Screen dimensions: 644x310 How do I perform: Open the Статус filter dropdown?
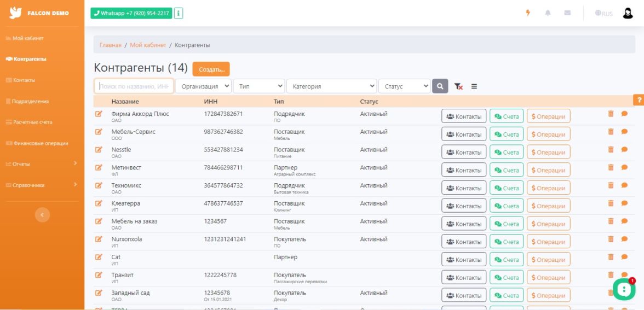tap(404, 86)
